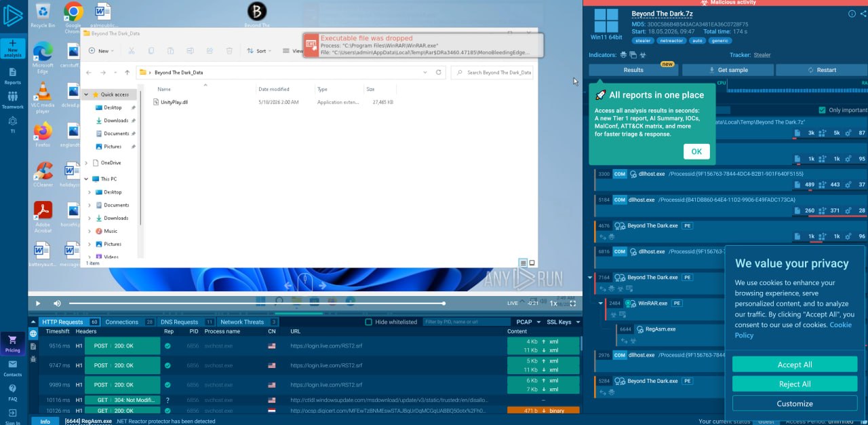Click Reject All in cookie dialog

(795, 384)
